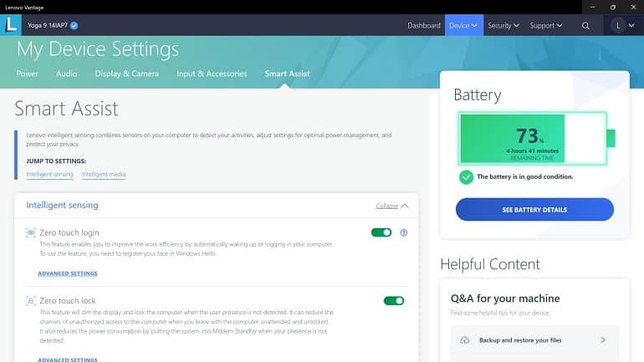
Task: Open Backup and restore your files
Action: pyautogui.click(x=534, y=340)
